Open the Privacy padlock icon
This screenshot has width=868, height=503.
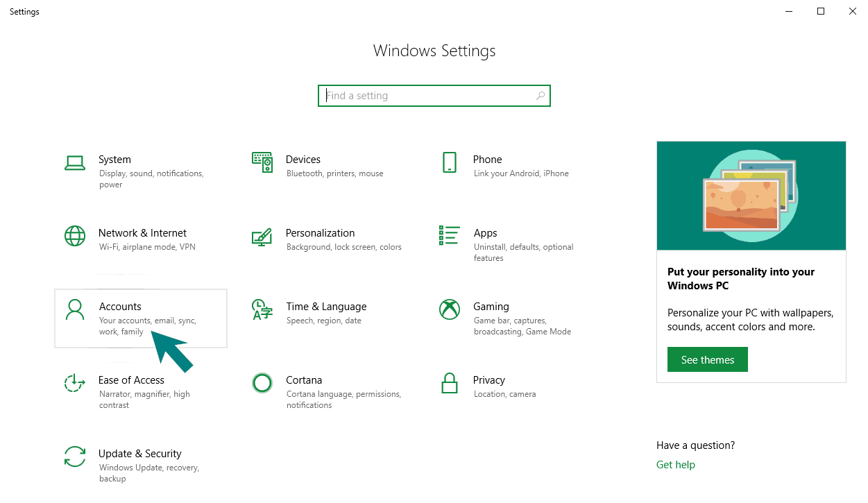pyautogui.click(x=450, y=383)
